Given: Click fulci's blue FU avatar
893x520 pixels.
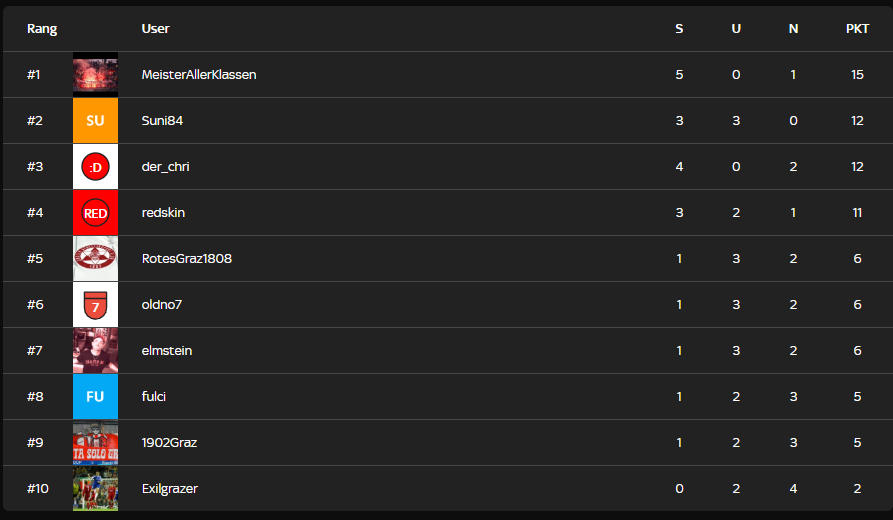Looking at the screenshot, I should point(95,397).
